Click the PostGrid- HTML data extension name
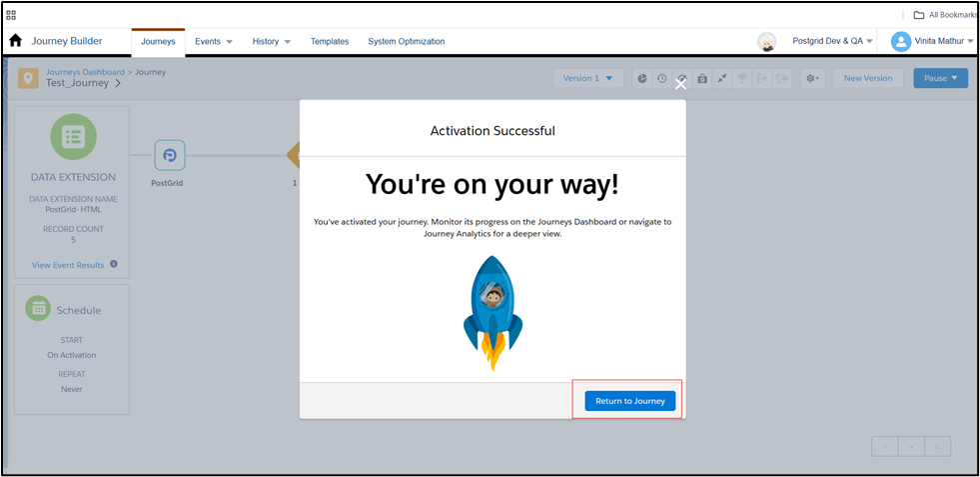 coord(73,210)
